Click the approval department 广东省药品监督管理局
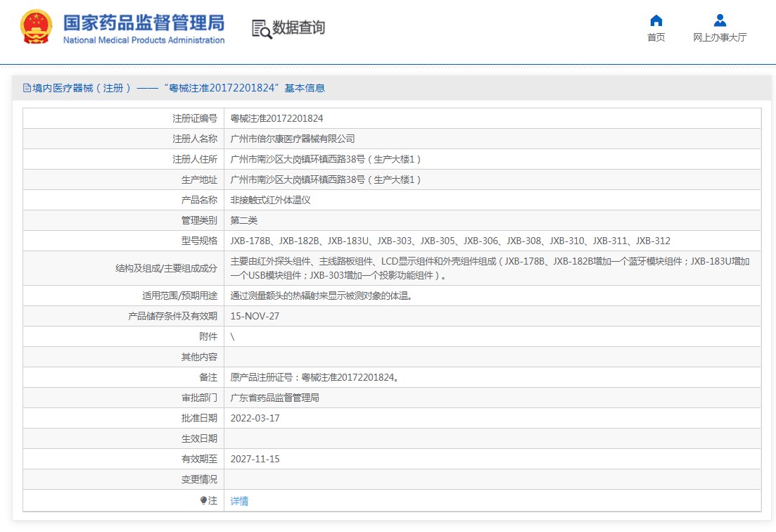This screenshot has height=532, width=776. (x=274, y=398)
